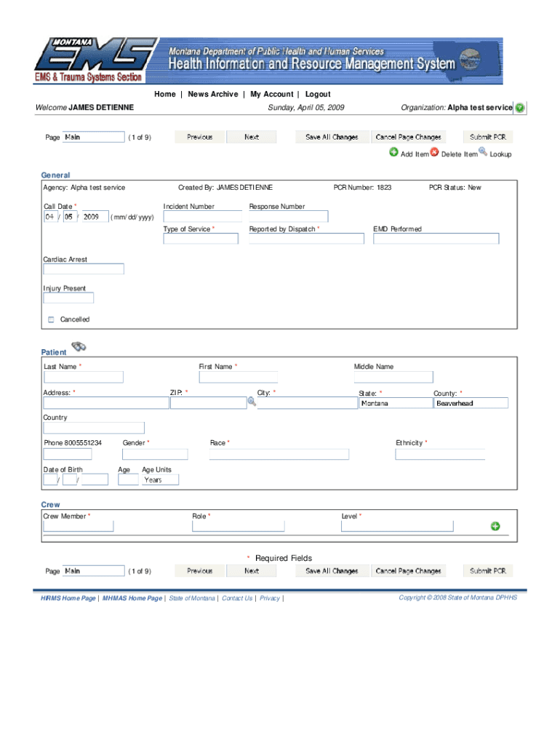Click the green Add Item plus icon
The height and width of the screenshot is (745, 560).
point(393,153)
